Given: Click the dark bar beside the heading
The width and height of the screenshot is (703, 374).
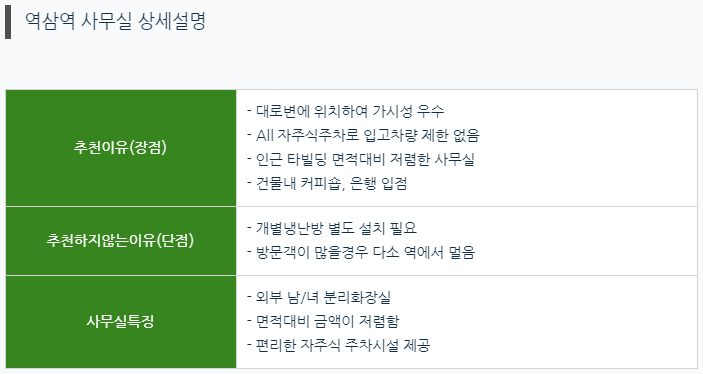Looking at the screenshot, I should (8, 22).
